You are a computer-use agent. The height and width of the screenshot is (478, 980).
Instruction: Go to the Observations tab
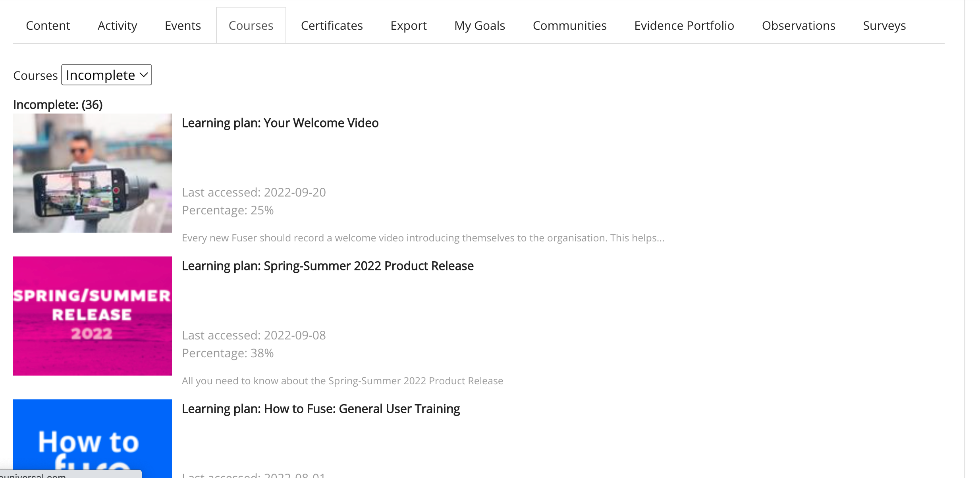coord(798,26)
